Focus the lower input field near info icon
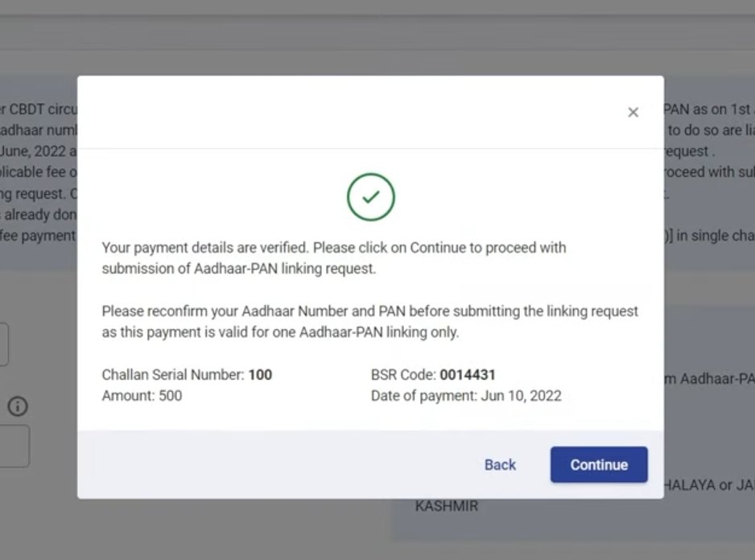This screenshot has height=560, width=755. pos(14,446)
